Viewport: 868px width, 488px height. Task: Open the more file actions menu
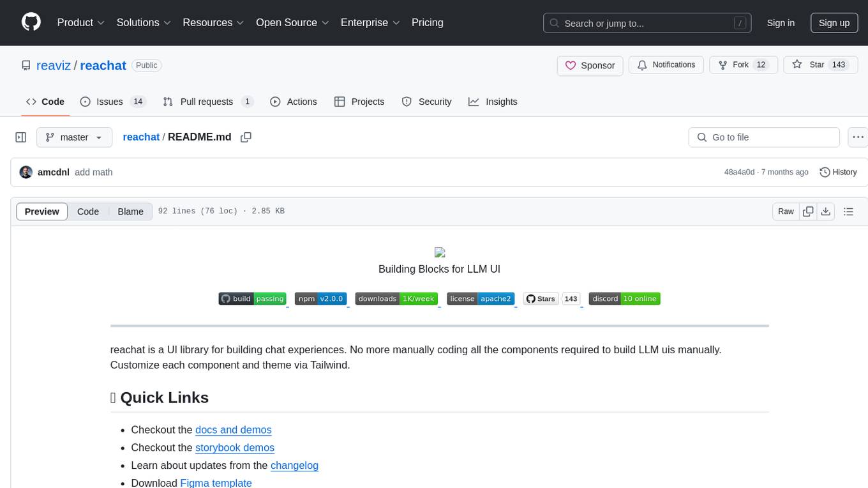858,137
